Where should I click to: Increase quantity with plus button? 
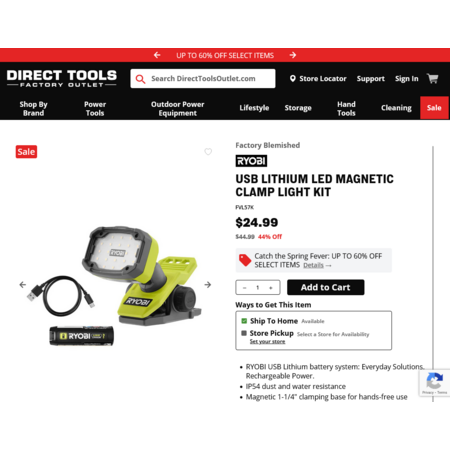[x=271, y=288]
